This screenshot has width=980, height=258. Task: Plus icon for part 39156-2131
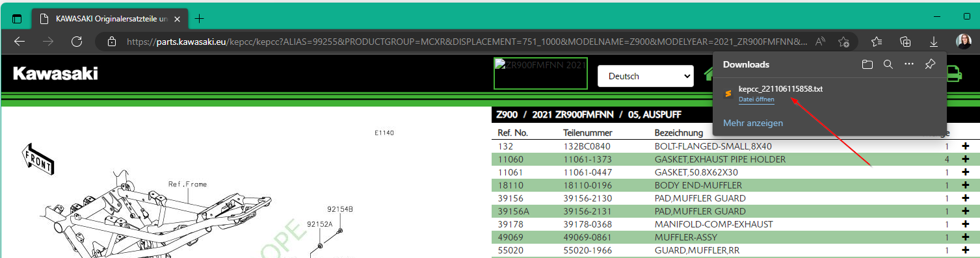(x=965, y=211)
